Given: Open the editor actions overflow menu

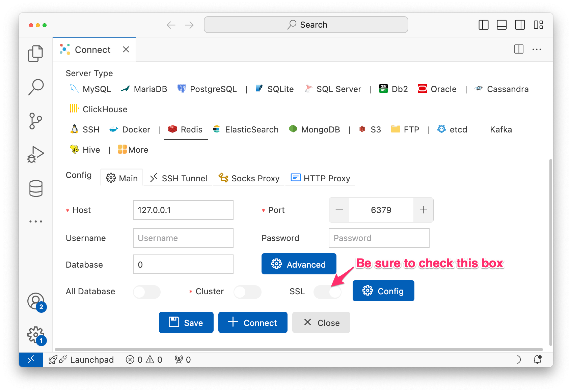Looking at the screenshot, I should pyautogui.click(x=537, y=49).
